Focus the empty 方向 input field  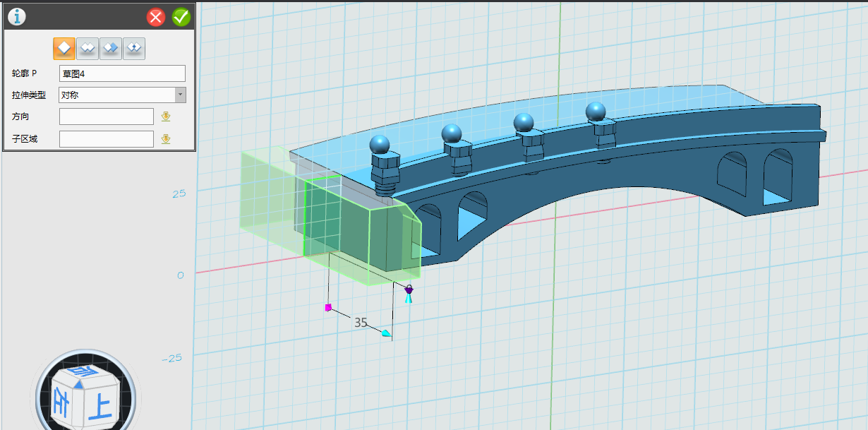[106, 117]
